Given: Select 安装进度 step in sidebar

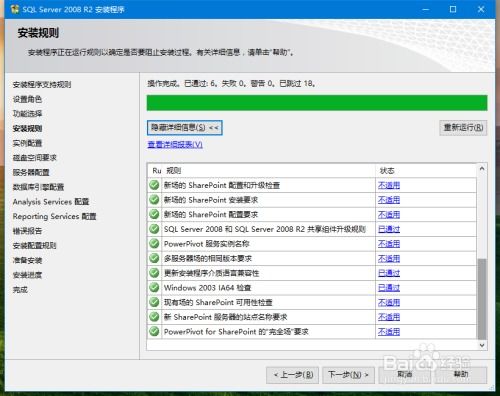Looking at the screenshot, I should coord(27,275).
